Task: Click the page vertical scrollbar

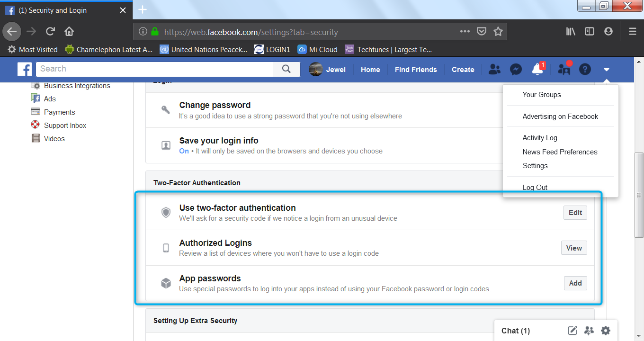Action: (x=639, y=194)
